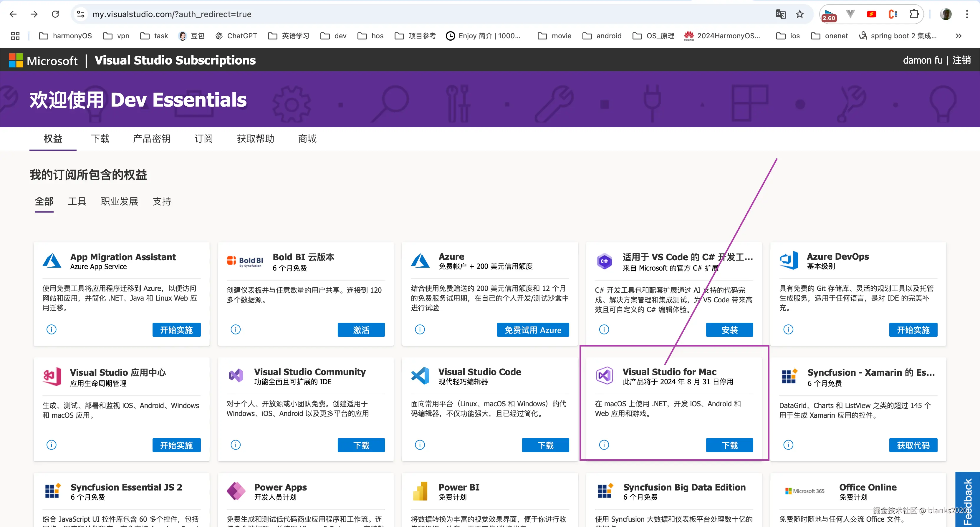Bookmark this page with the star icon
Viewport: 980px width, 527px height.
click(x=800, y=14)
